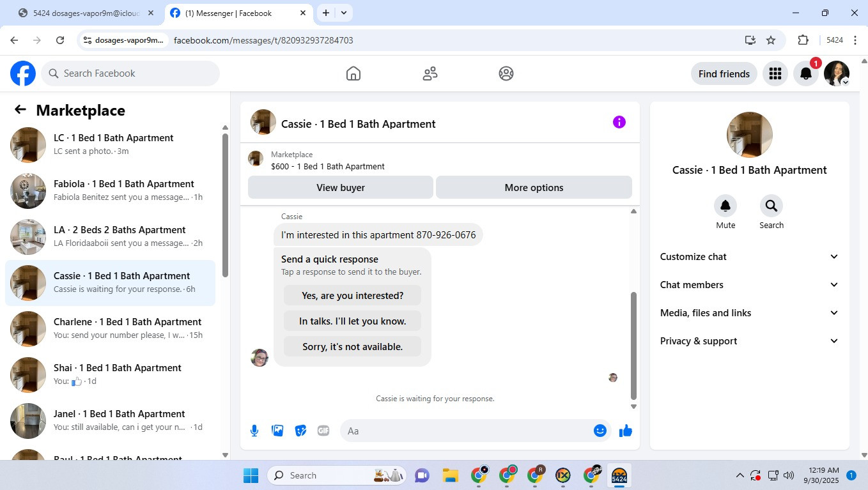868x490 pixels.
Task: Click Cassie's message with phone number
Action: tap(378, 235)
